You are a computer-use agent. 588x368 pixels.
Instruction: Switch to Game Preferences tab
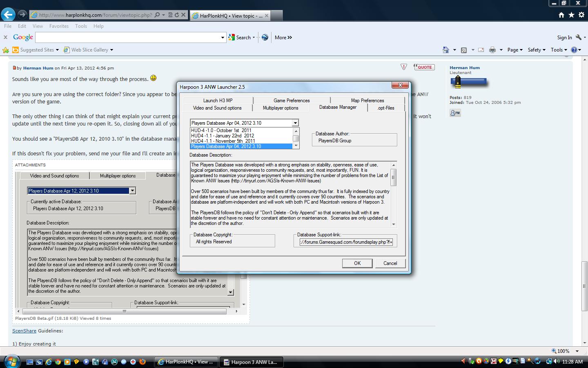(292, 100)
